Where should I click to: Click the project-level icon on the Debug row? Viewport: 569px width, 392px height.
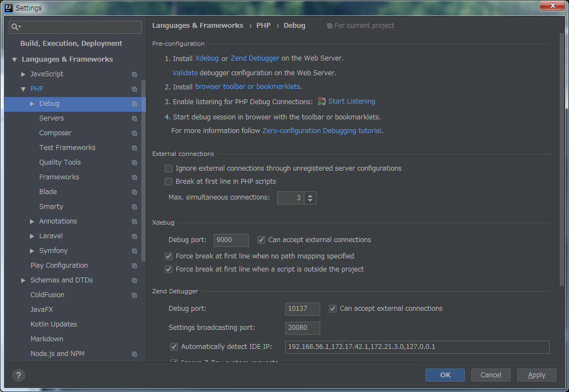point(134,104)
